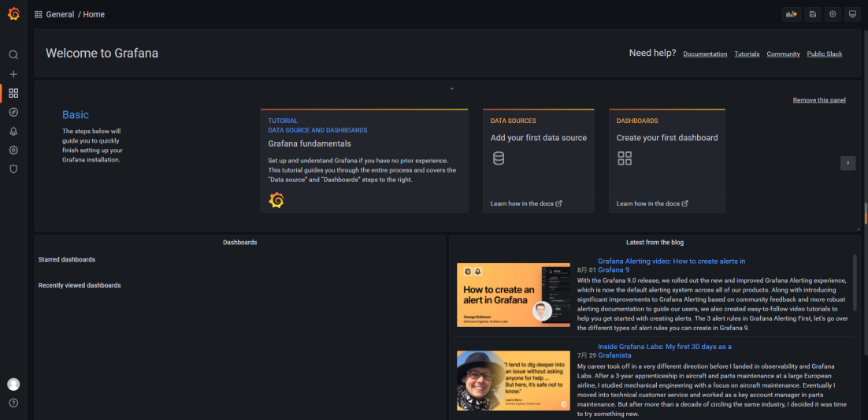This screenshot has width=868, height=420.
Task: Click Latest from the blog panel title
Action: coord(655,243)
